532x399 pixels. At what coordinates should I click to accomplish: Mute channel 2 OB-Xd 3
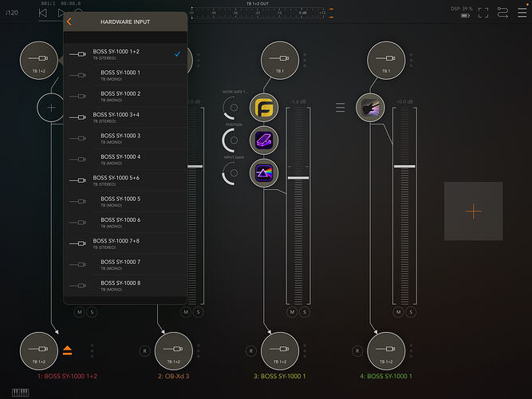186,312
